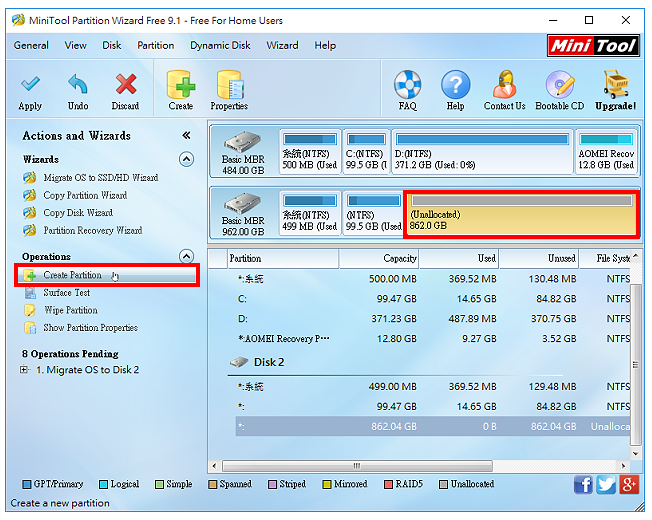The image size is (652, 520).
Task: Sort by the Capacity column header
Action: (378, 259)
